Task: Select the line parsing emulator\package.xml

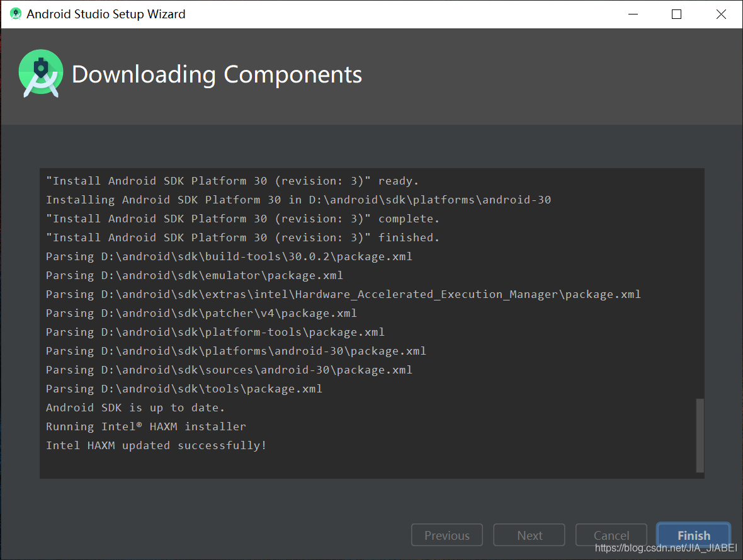Action: click(x=195, y=275)
